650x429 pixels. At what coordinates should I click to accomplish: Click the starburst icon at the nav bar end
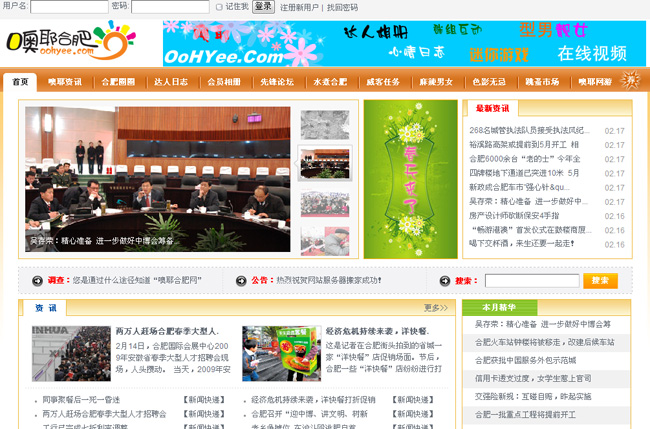(631, 80)
